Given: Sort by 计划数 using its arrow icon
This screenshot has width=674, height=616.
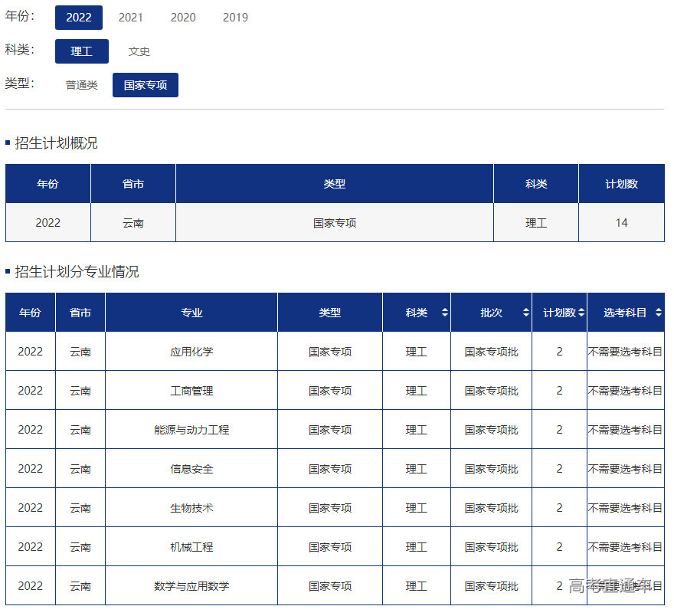Looking at the screenshot, I should click(x=581, y=313).
